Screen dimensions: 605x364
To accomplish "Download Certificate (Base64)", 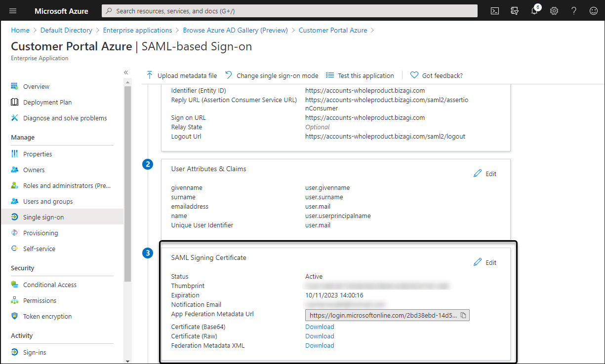I will [320, 327].
